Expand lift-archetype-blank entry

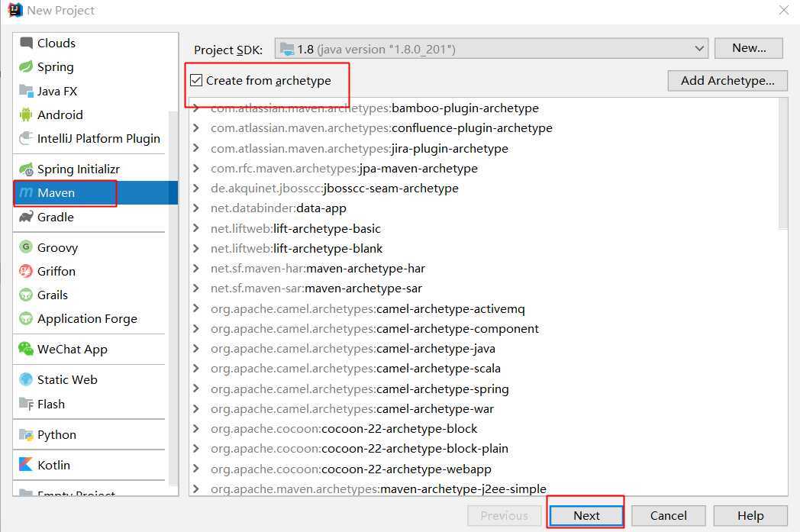point(196,248)
